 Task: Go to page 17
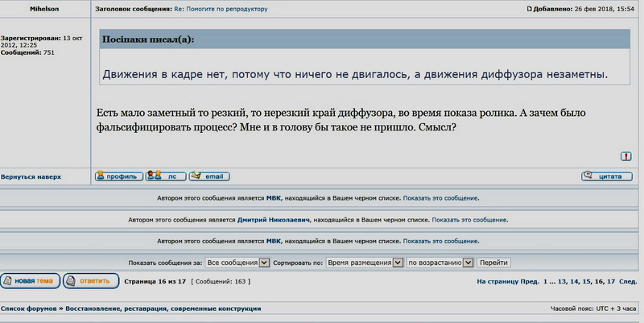[x=611, y=281]
